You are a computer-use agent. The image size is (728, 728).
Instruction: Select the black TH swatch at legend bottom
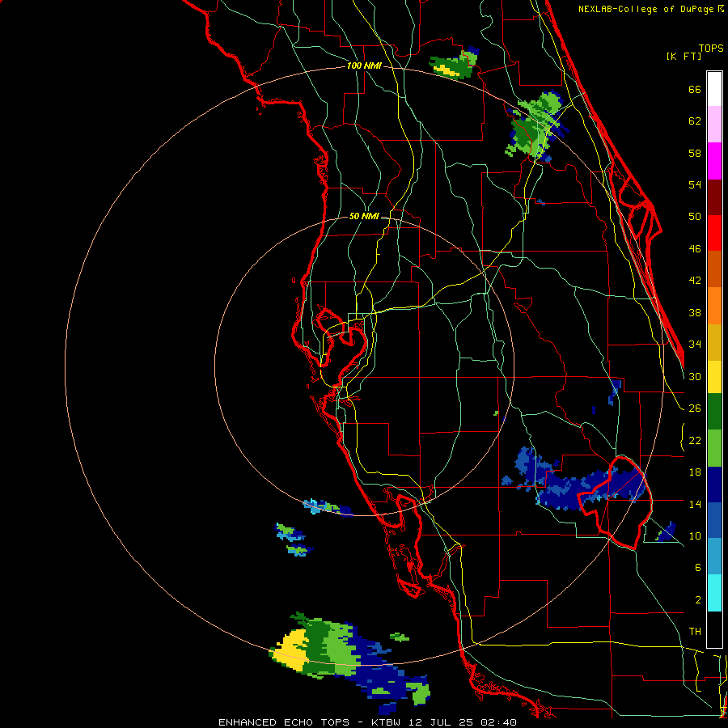click(714, 629)
